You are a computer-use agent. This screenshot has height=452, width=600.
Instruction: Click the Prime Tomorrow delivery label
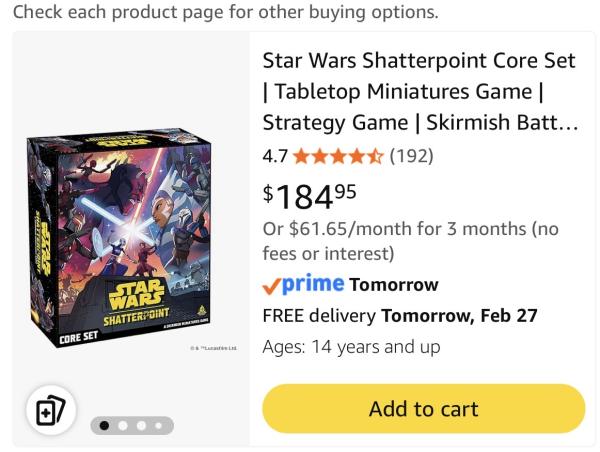393,285
